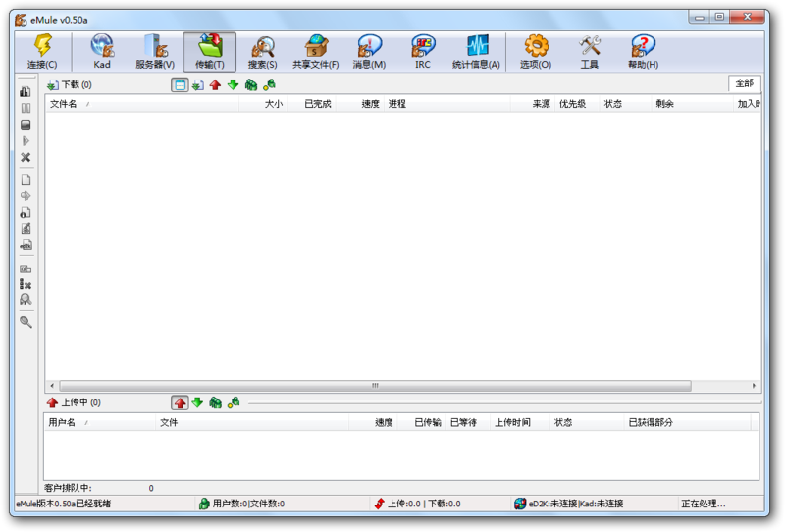Click the scrollbar right arrow
The height and width of the screenshot is (532, 785).
coord(754,386)
